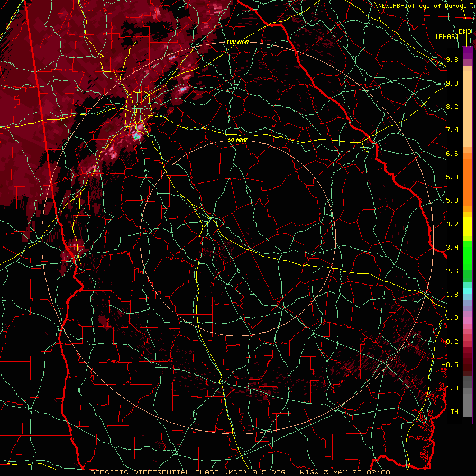Click the 5.0 value on the color scale
476x476 pixels.
pos(452,200)
